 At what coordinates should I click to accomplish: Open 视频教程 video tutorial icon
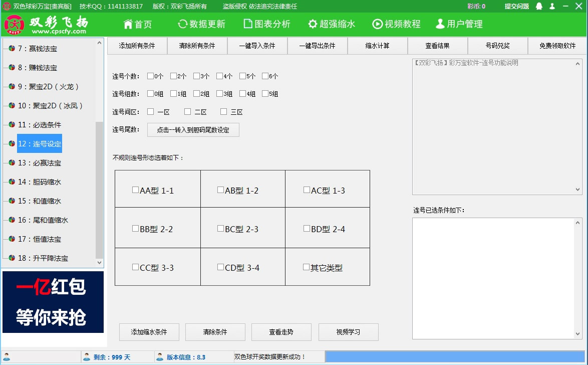point(377,24)
